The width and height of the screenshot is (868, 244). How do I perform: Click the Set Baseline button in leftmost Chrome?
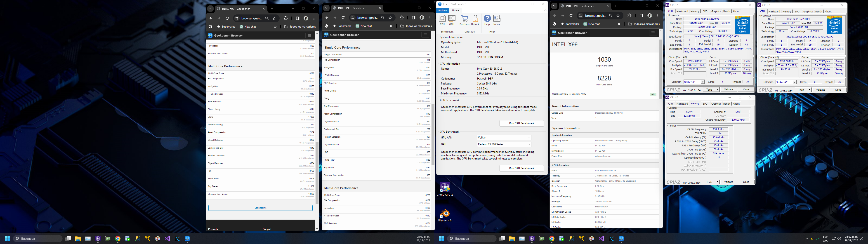tap(260, 208)
